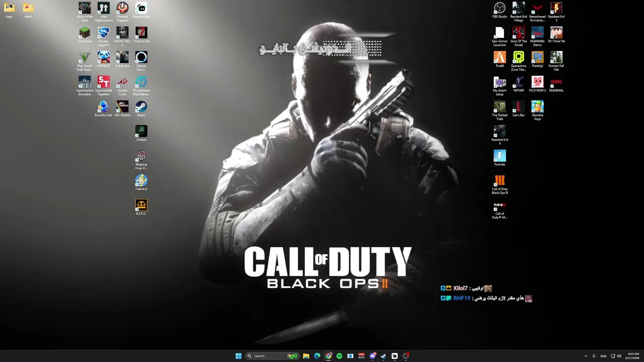Screen dimensions: 644x362
Task: Select Resident Evil 4 icon
Action: pyautogui.click(x=500, y=135)
